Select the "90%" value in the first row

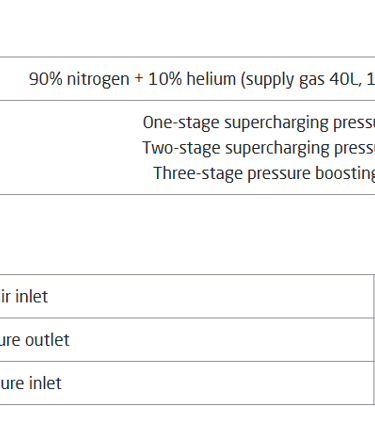tap(46, 79)
